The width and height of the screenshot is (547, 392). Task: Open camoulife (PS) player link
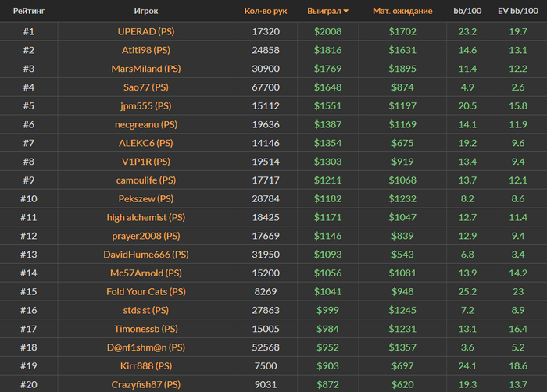145,180
